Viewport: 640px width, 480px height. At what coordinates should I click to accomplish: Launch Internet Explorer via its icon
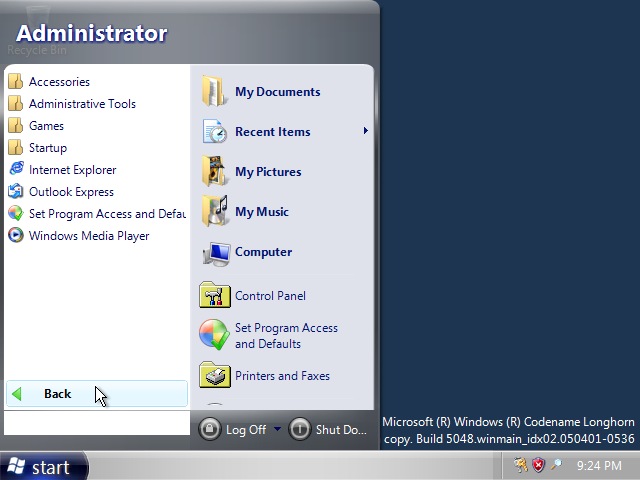coord(16,169)
